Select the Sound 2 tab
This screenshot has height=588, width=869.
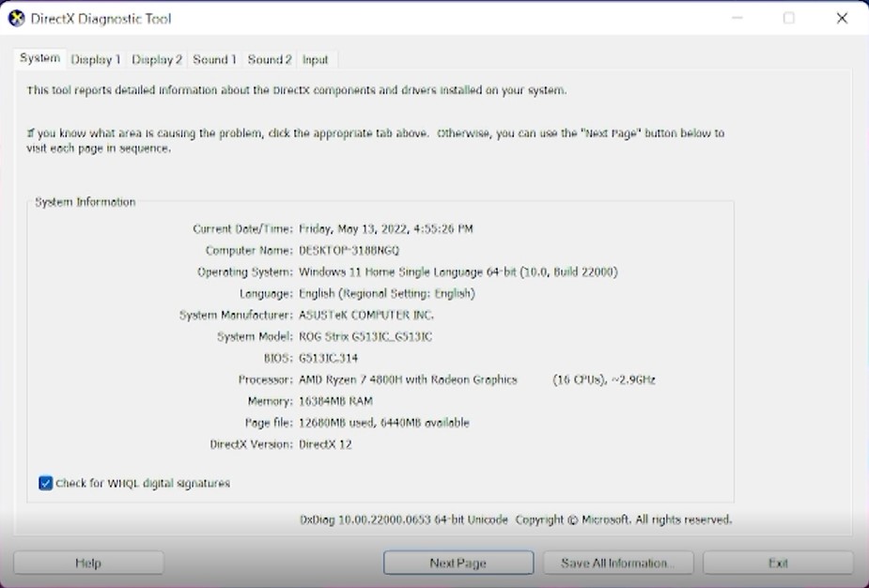pos(270,60)
